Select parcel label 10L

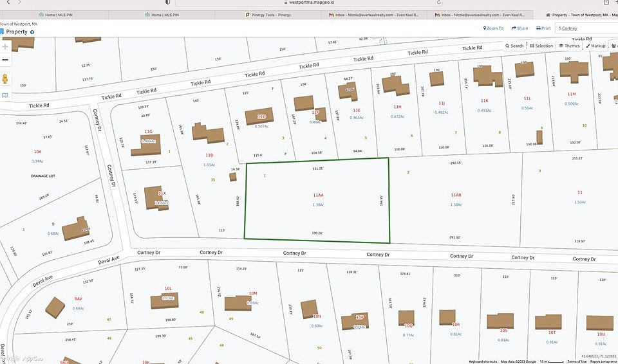click(168, 289)
